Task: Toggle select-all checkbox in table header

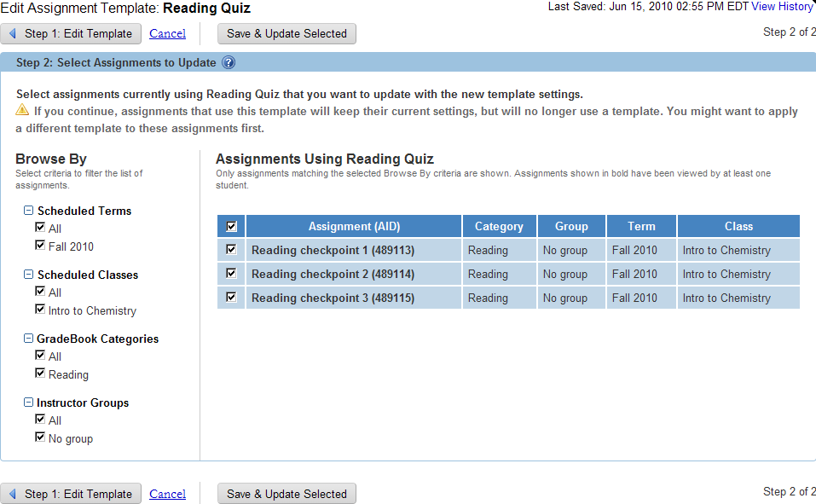Action: (231, 227)
